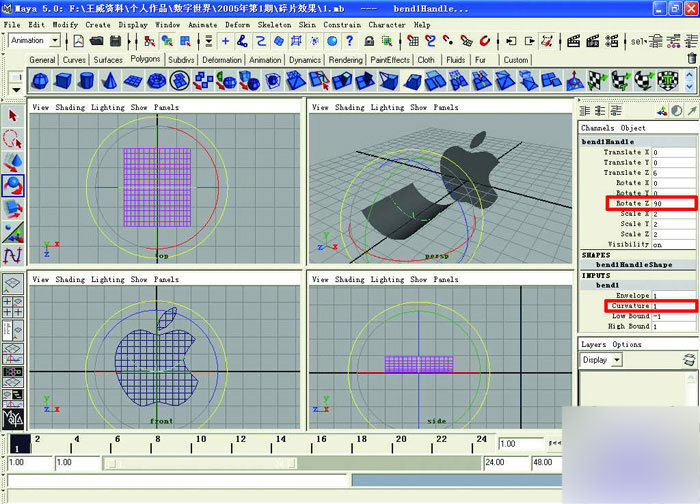Open the Skeleton menu
This screenshot has width=700, height=504.
274,25
